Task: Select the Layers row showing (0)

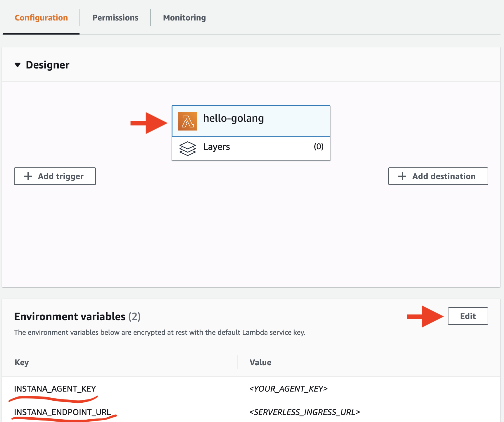Action: pos(251,147)
